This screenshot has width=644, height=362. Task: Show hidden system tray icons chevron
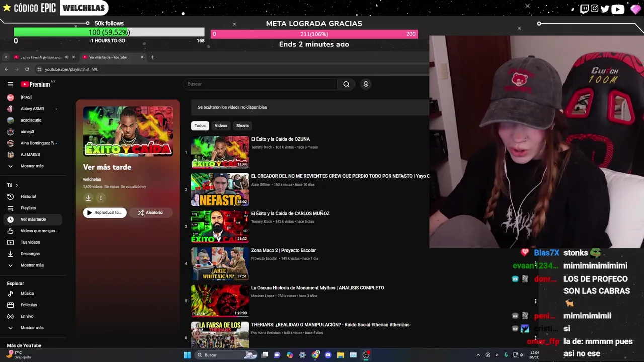tap(478, 355)
